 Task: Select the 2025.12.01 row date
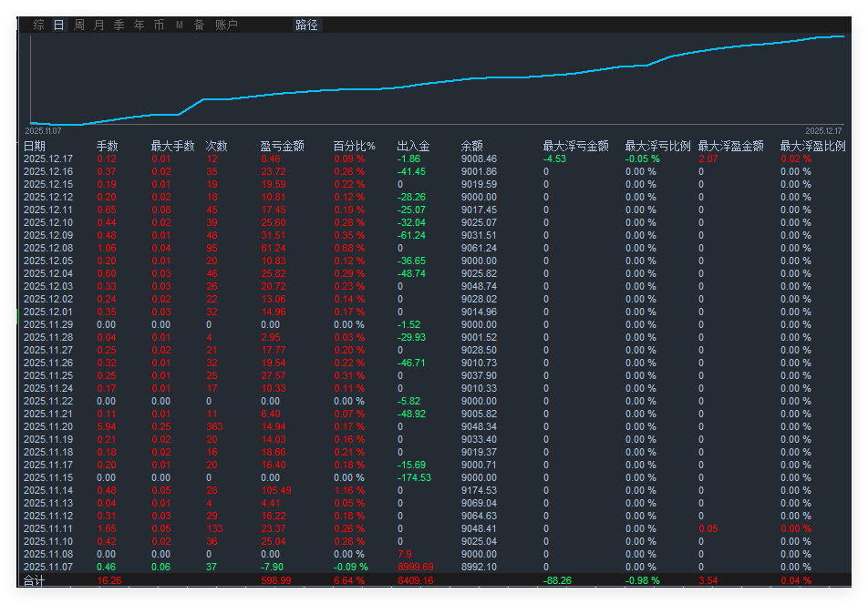coord(48,312)
